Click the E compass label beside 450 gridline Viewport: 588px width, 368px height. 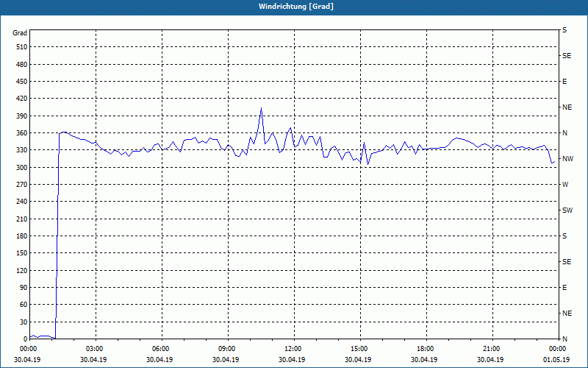(x=564, y=82)
